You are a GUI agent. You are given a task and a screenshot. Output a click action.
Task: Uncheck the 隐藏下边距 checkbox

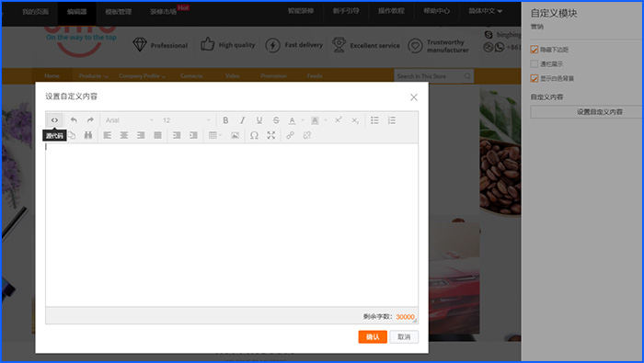(534, 50)
